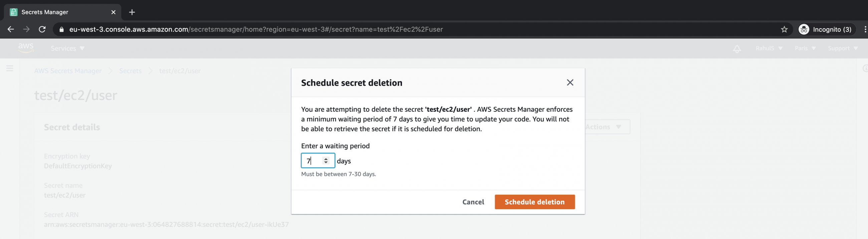Click the AWS logo
Viewport: 868px width, 239px height.
coord(26,48)
